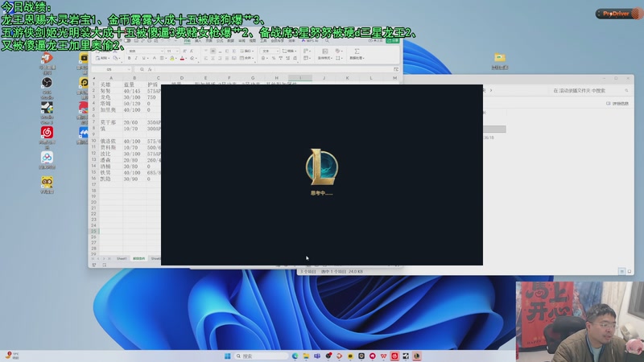The height and width of the screenshot is (362, 644).
Task: Click the yellow fill color button
Action: pos(172,58)
